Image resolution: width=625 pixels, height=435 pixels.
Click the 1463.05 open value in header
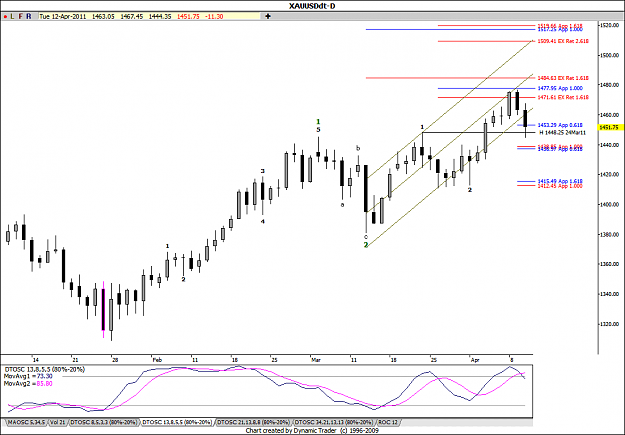point(103,16)
